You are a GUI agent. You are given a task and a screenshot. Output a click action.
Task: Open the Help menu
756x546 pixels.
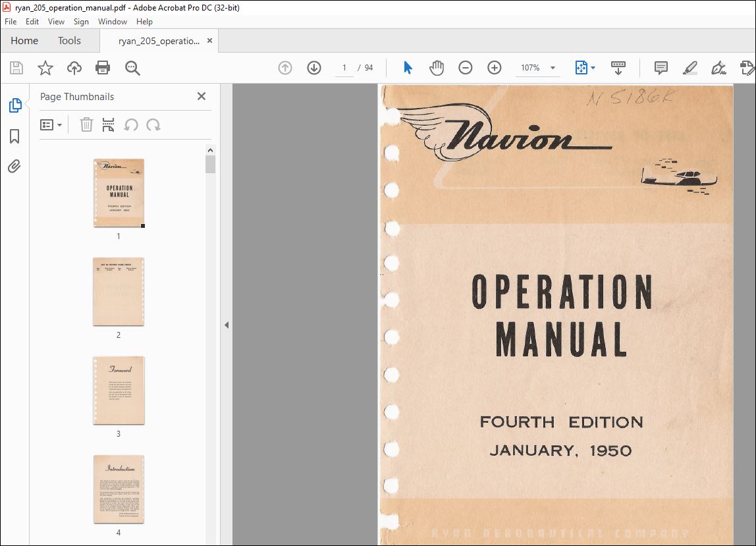click(x=144, y=22)
